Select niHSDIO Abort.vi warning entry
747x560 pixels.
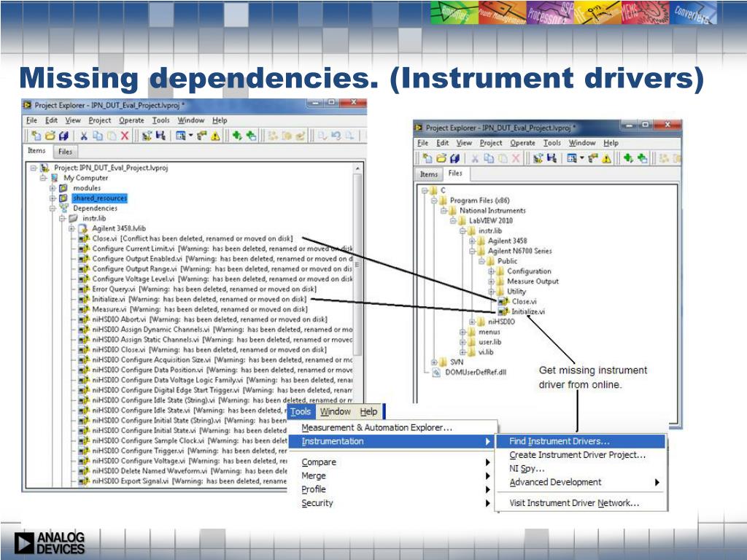[x=209, y=319]
